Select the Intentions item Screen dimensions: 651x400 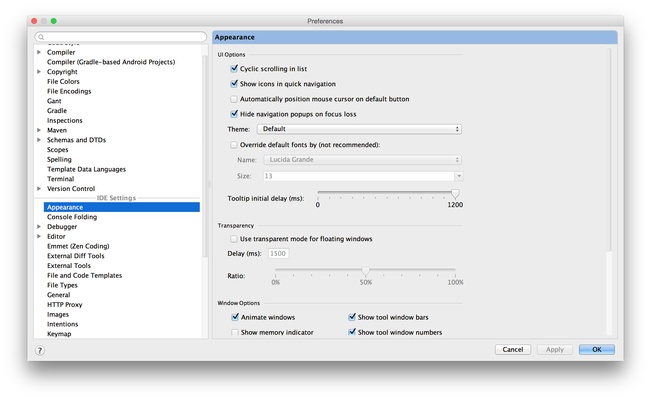click(62, 324)
